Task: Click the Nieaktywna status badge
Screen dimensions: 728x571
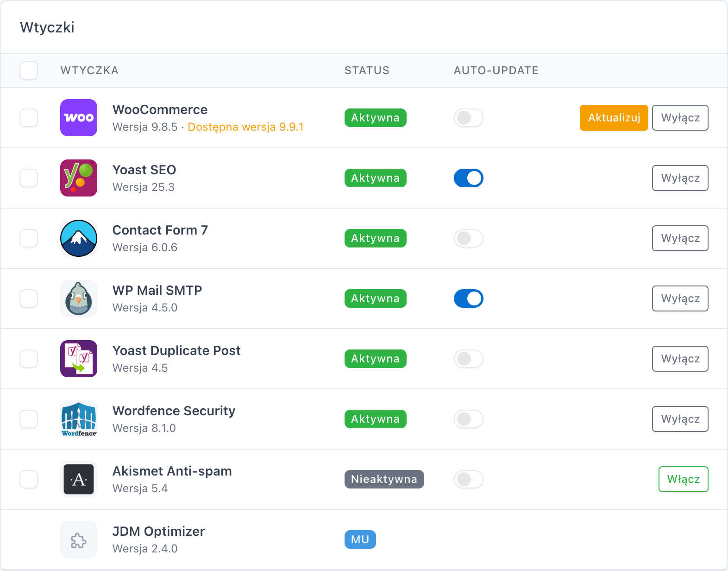Action: [x=384, y=479]
